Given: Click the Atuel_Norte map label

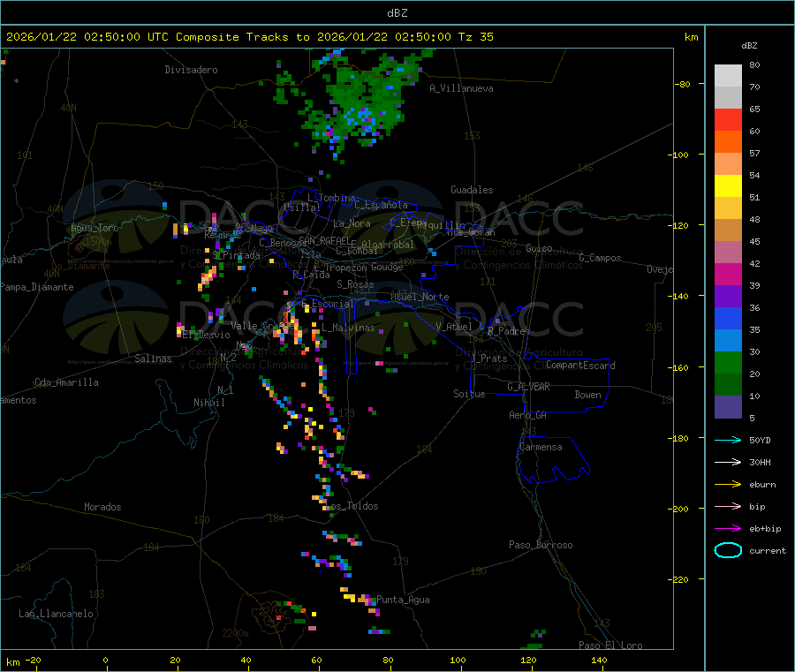Looking at the screenshot, I should pyautogui.click(x=420, y=297).
